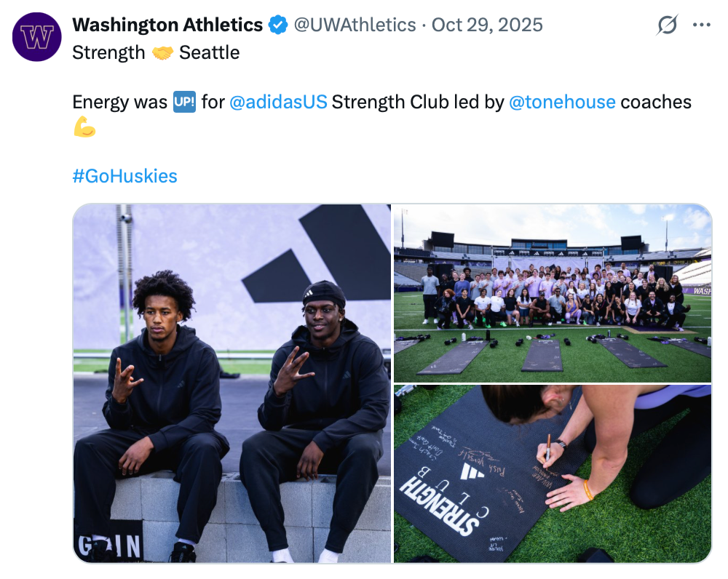Click the "Strength Club led by" post text
728x579 pixels.
[418, 102]
